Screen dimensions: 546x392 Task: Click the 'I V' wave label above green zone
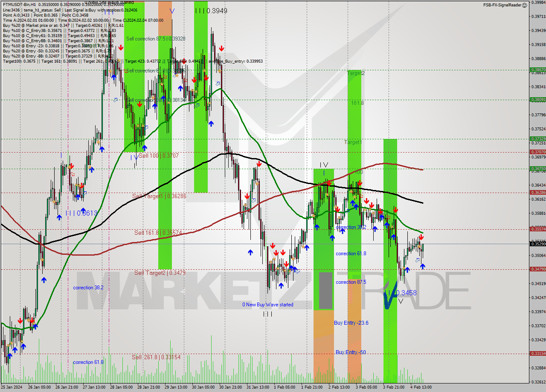click(x=324, y=165)
